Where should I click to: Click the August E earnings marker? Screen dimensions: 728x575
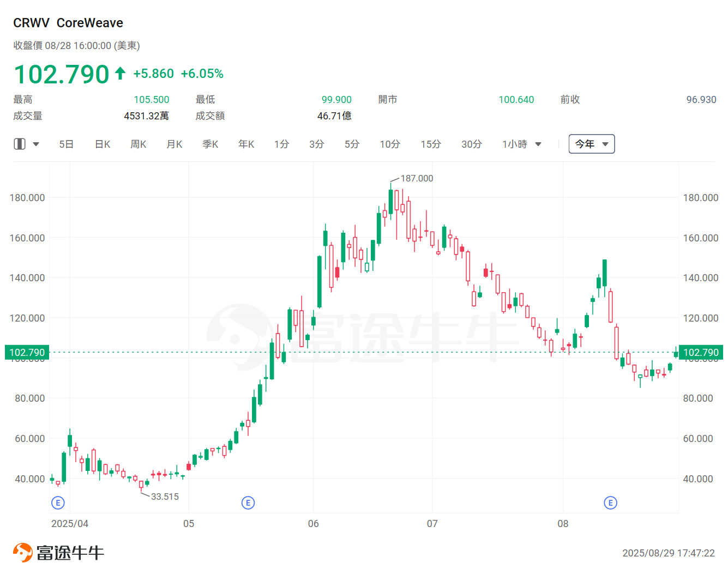point(610,503)
